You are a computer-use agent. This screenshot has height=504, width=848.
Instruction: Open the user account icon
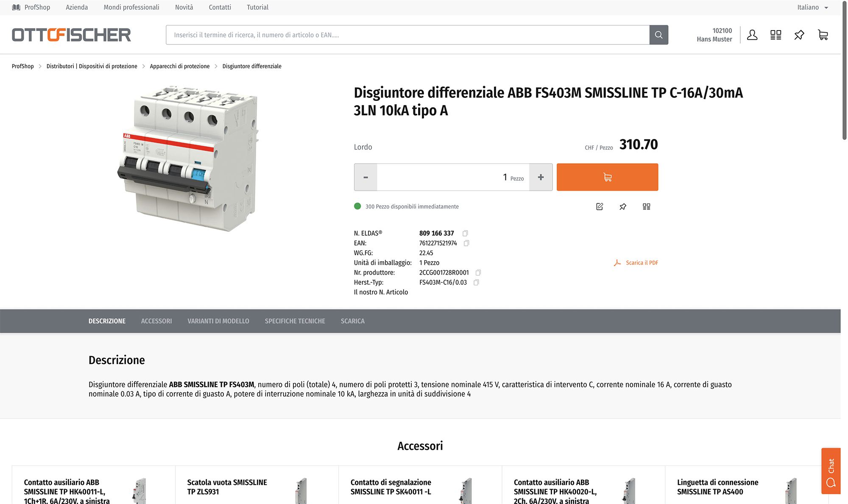[x=752, y=35]
